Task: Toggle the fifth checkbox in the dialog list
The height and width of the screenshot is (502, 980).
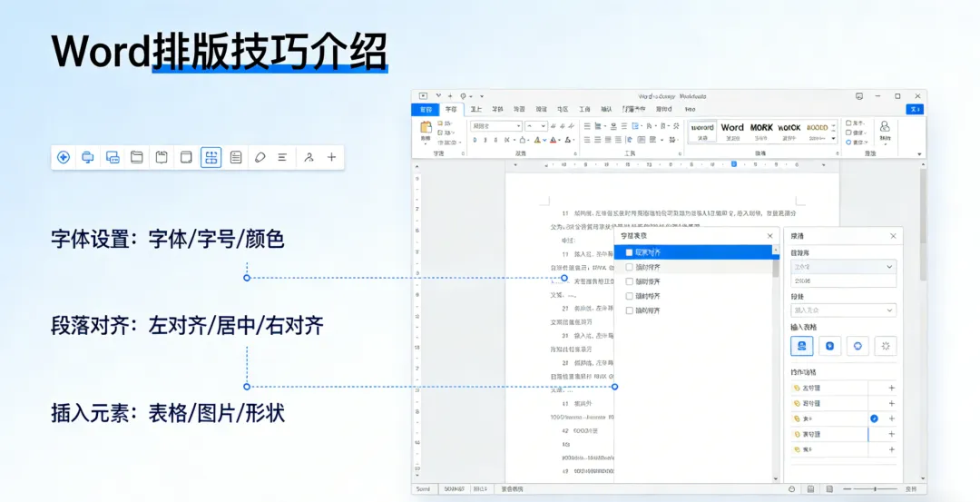Action: [x=630, y=310]
